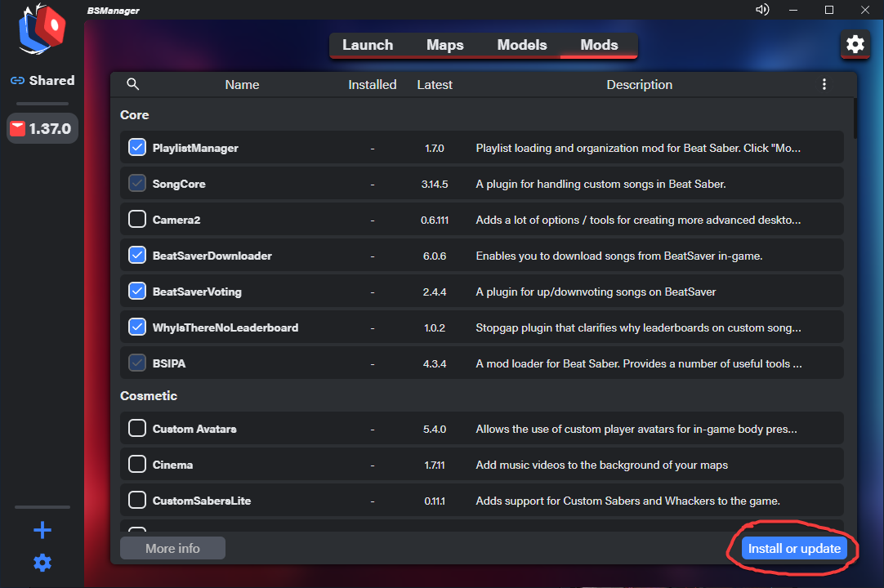Add a new version with plus icon
This screenshot has width=884, height=588.
[x=42, y=530]
